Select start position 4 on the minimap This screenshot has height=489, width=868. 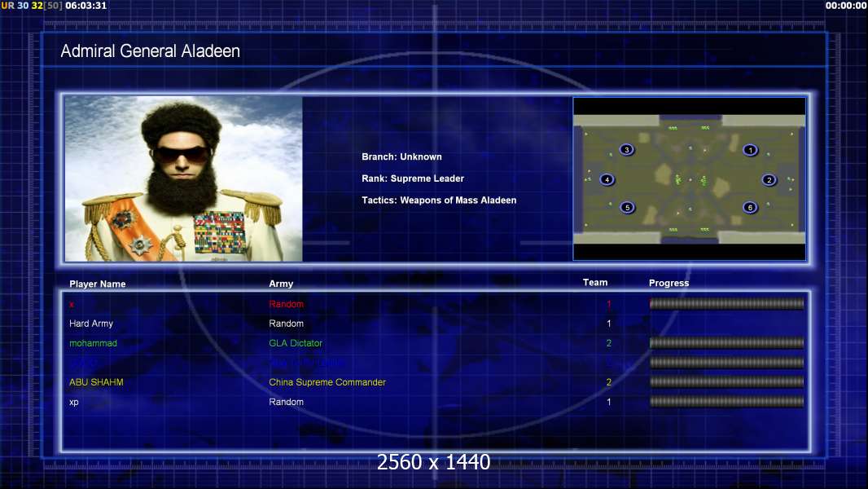(x=607, y=179)
